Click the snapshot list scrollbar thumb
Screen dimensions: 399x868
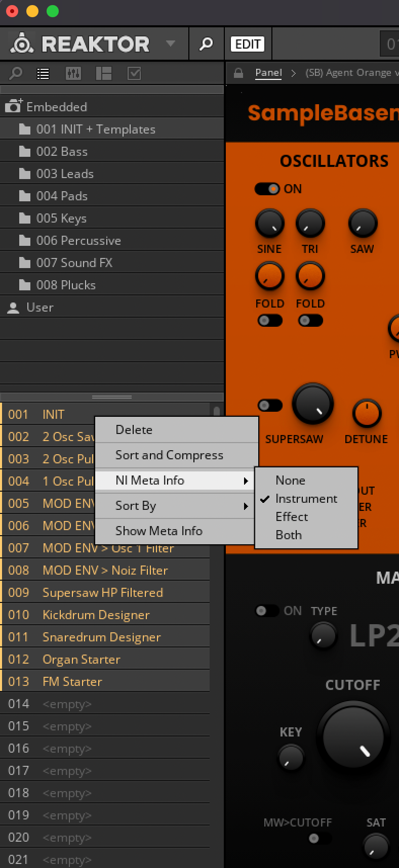click(217, 412)
